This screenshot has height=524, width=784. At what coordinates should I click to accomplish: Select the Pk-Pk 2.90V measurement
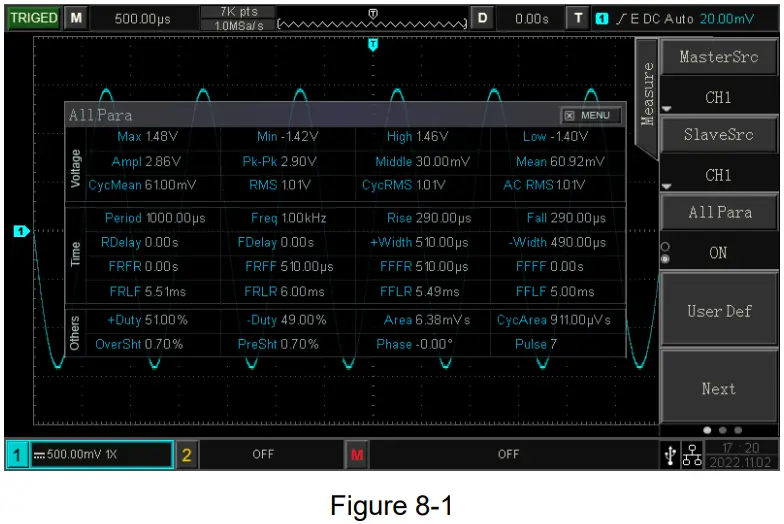(x=280, y=162)
